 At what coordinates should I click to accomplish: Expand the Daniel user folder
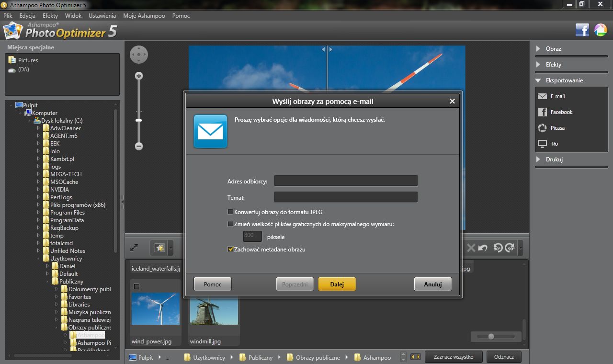(x=48, y=266)
